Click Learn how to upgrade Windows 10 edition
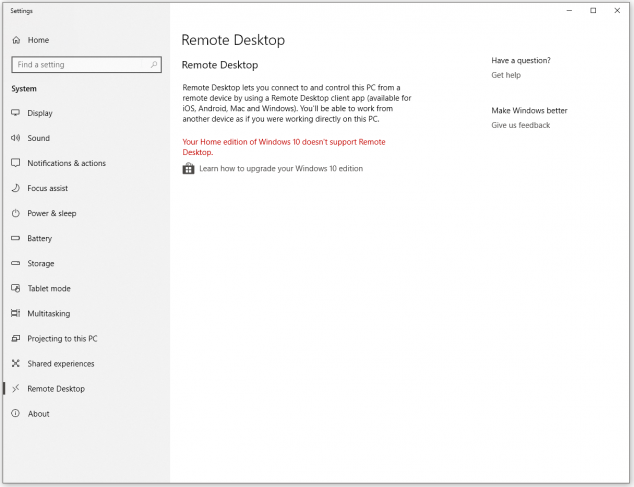Screen dimensions: 634x487 coord(281,169)
